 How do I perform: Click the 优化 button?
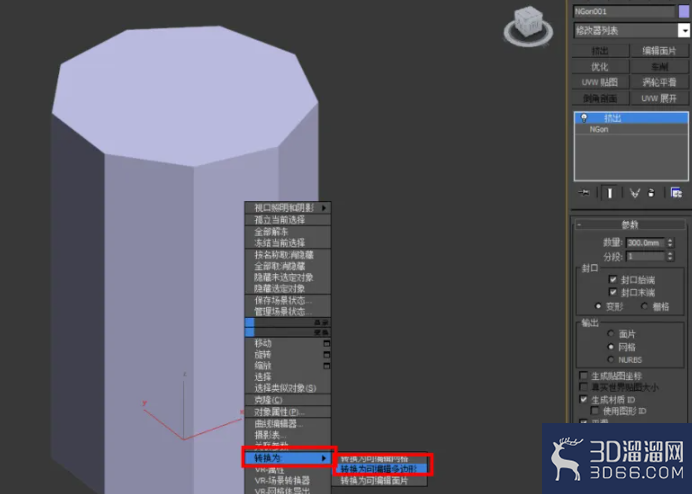point(600,67)
